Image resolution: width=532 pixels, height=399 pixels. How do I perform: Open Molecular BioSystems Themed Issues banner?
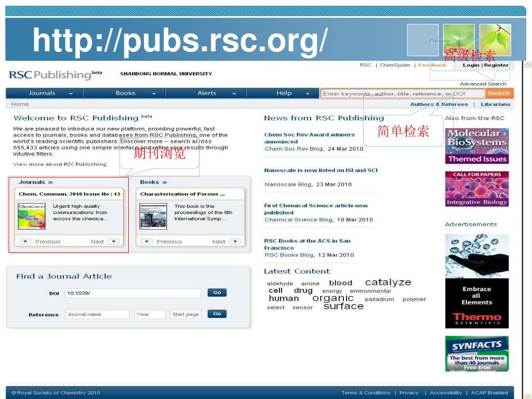click(x=477, y=146)
